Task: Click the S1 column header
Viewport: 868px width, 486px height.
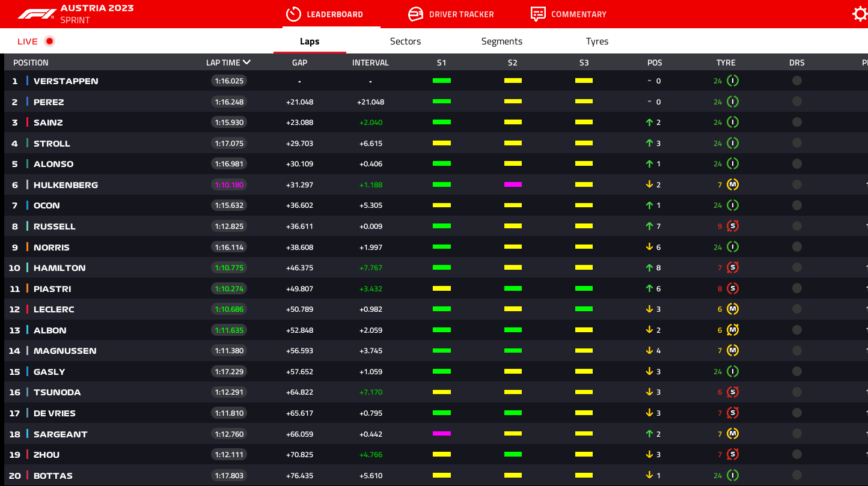Action: tap(442, 62)
